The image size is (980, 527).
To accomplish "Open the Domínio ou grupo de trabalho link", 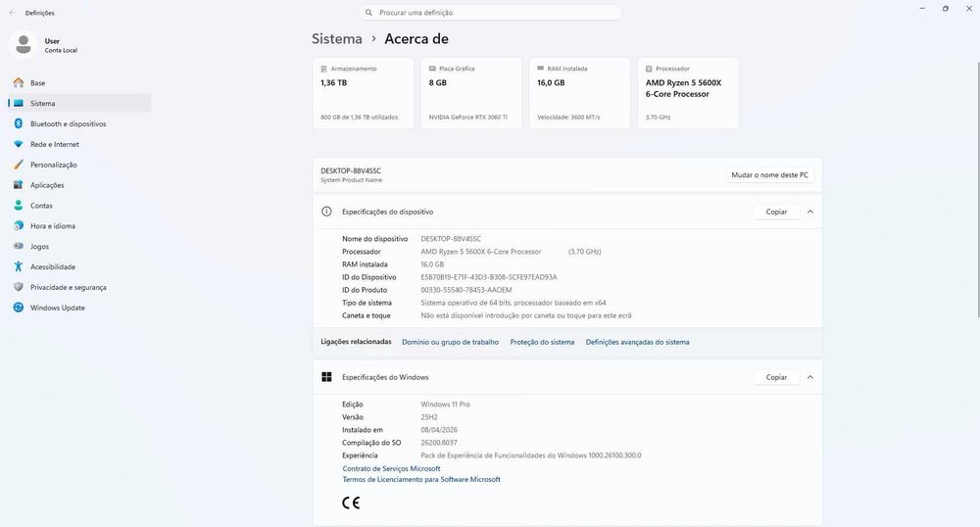I will [x=450, y=342].
